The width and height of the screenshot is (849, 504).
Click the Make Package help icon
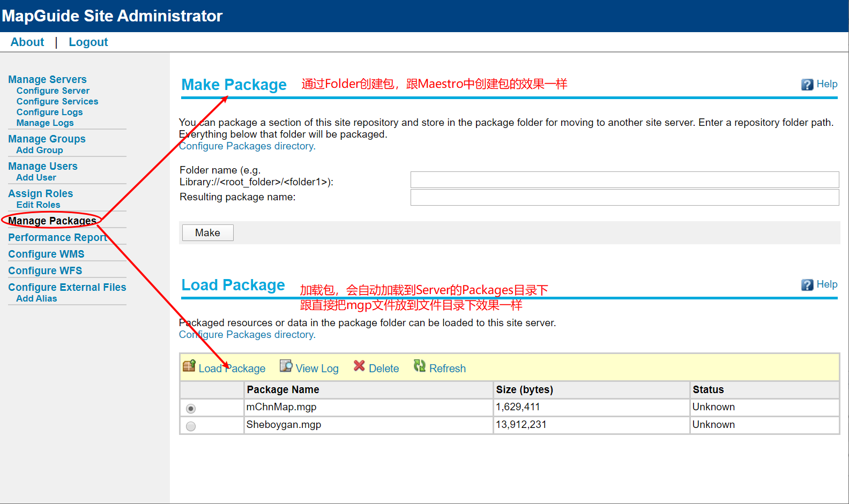pyautogui.click(x=807, y=85)
